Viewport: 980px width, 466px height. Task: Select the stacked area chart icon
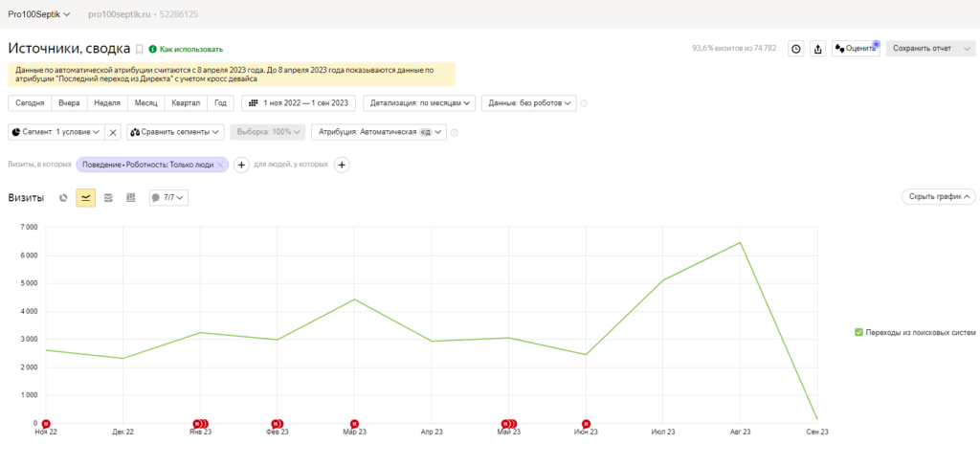click(x=108, y=197)
